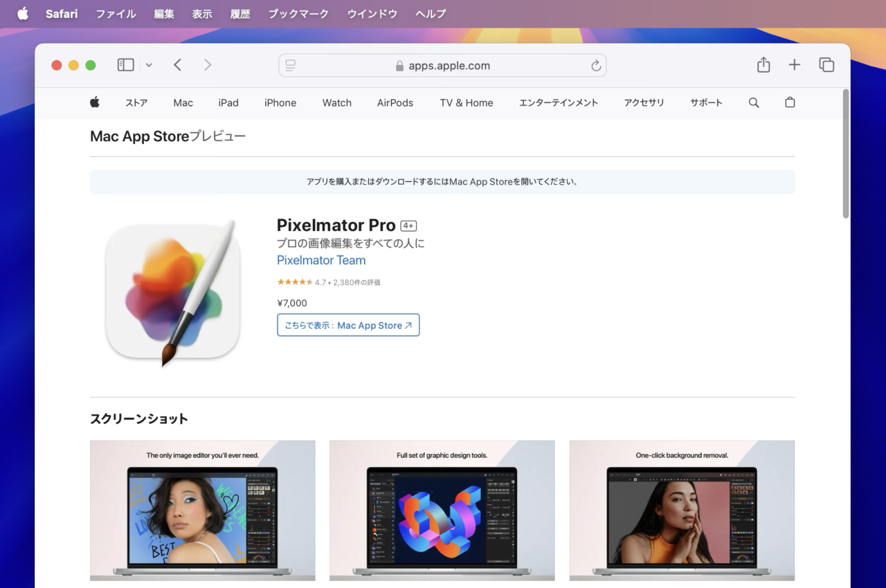Open the Share sheet
The image size is (886, 588).
point(763,64)
